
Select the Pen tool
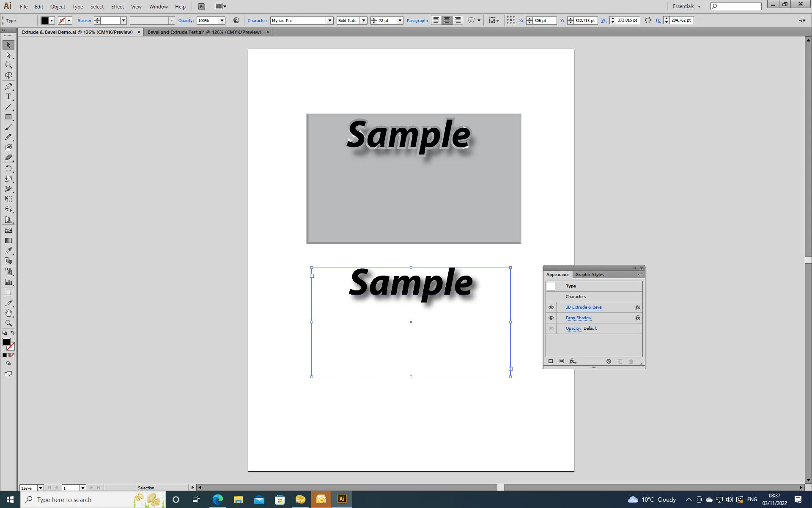coord(8,86)
